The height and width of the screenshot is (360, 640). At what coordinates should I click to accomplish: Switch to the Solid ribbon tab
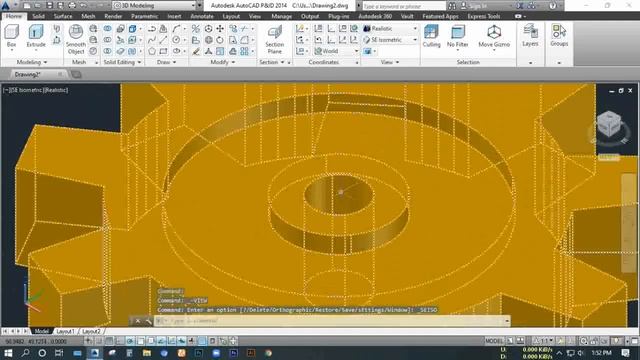38,16
